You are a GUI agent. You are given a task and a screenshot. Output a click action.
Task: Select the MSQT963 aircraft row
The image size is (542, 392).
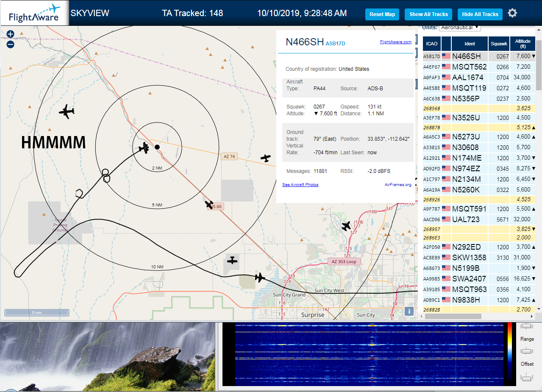[479, 289]
